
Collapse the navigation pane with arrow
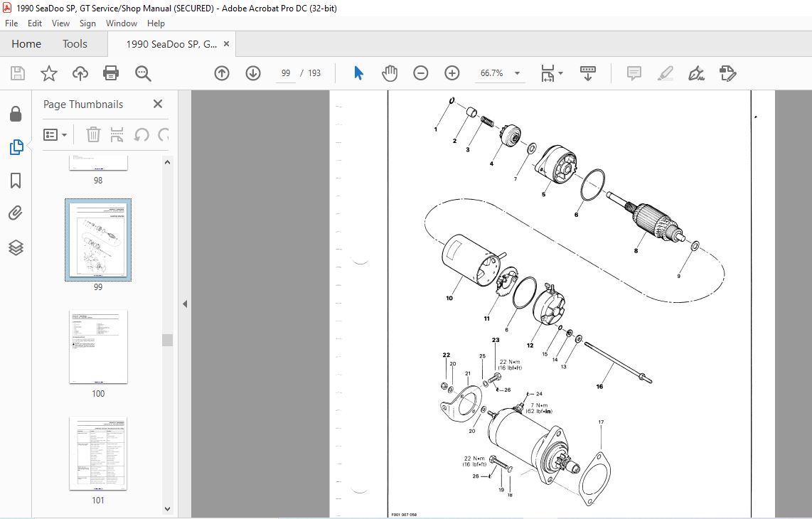(185, 304)
